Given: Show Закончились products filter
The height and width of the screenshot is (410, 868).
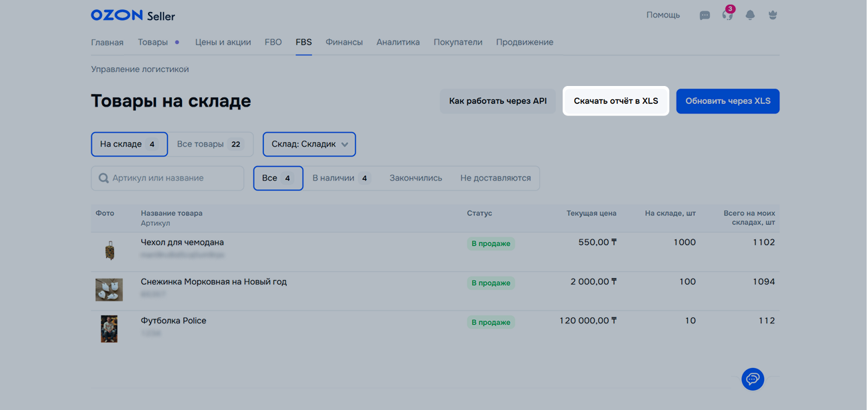Looking at the screenshot, I should [415, 178].
